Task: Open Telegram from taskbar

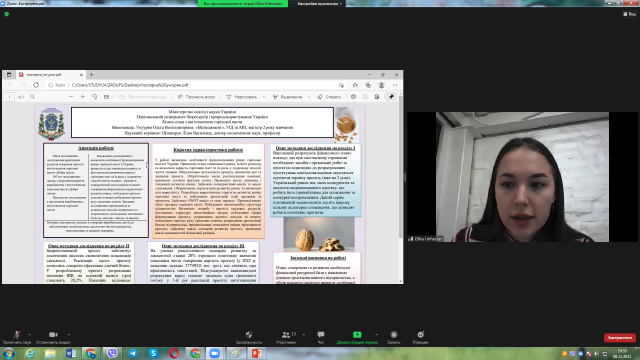Action: tap(133, 353)
